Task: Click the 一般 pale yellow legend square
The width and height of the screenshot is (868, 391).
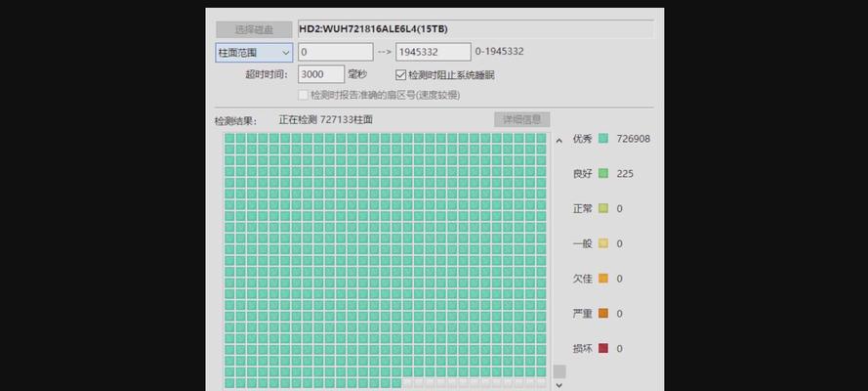Action: [x=603, y=243]
